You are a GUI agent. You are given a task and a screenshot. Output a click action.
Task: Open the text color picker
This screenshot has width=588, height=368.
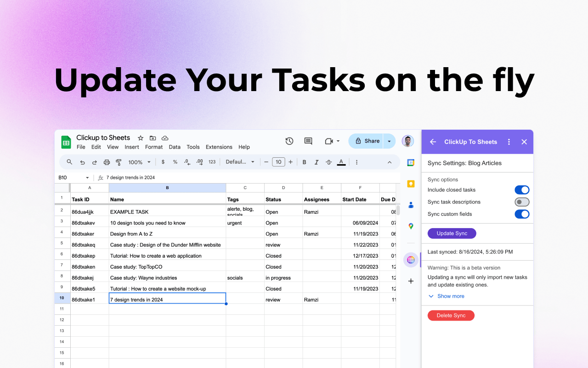[x=341, y=162]
